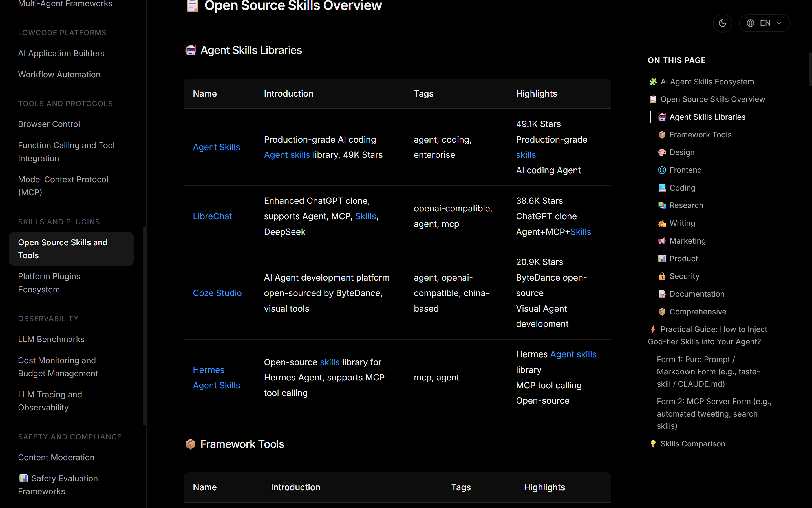This screenshot has height=508, width=812.
Task: Select Function Calling and Tool Integration
Action: pyautogui.click(x=67, y=152)
